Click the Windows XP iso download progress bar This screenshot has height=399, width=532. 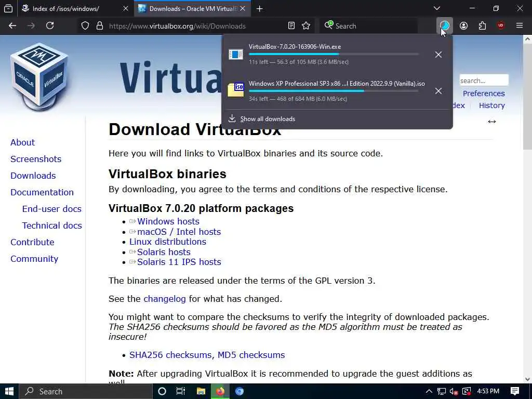pyautogui.click(x=334, y=91)
